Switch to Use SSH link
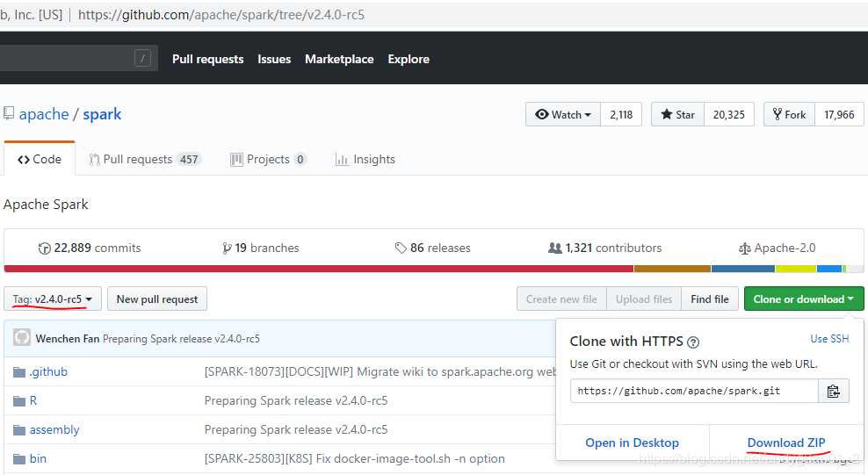This screenshot has width=868, height=475. 829,338
